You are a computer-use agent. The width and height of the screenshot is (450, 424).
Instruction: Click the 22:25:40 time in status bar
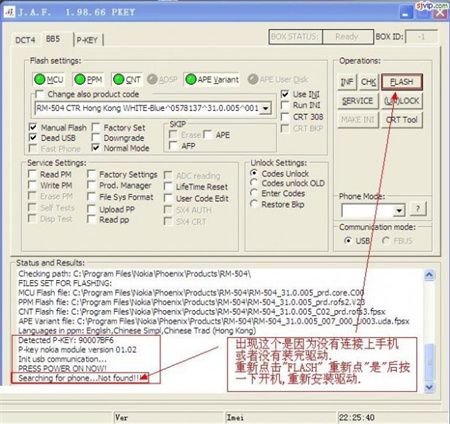tap(357, 417)
